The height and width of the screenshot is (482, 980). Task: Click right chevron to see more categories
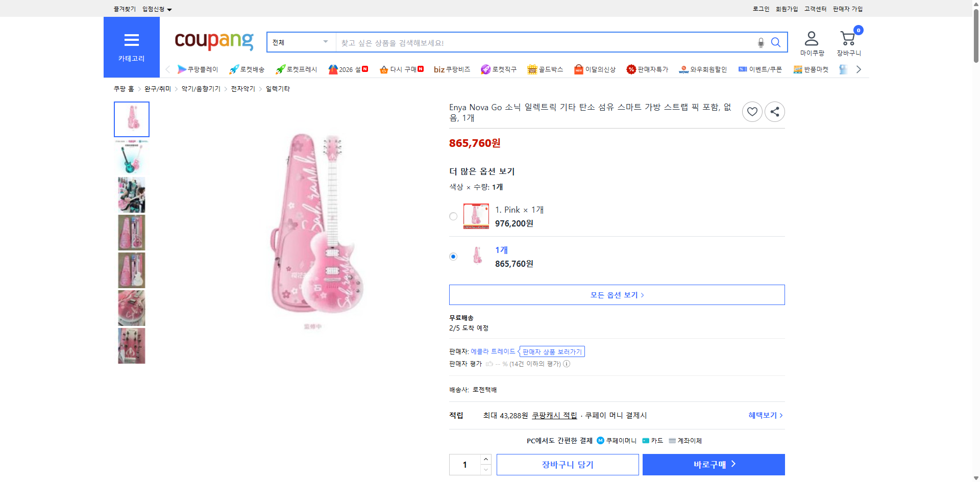(859, 69)
